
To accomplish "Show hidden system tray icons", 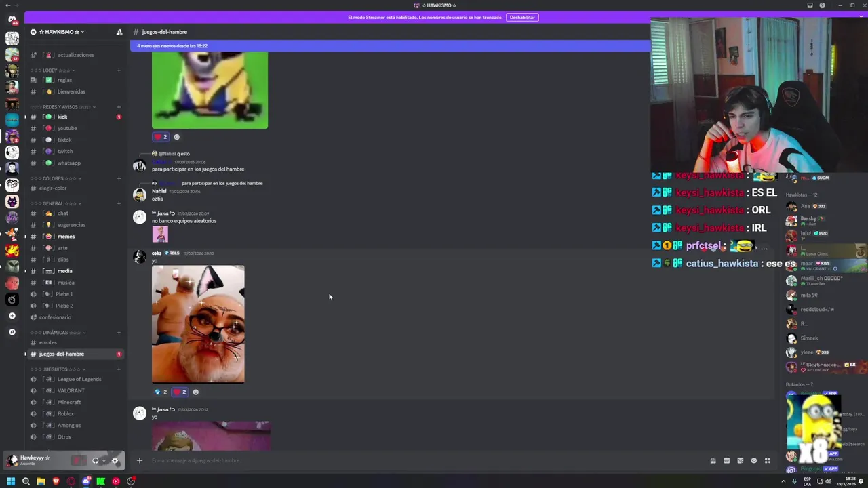I will pos(783,481).
